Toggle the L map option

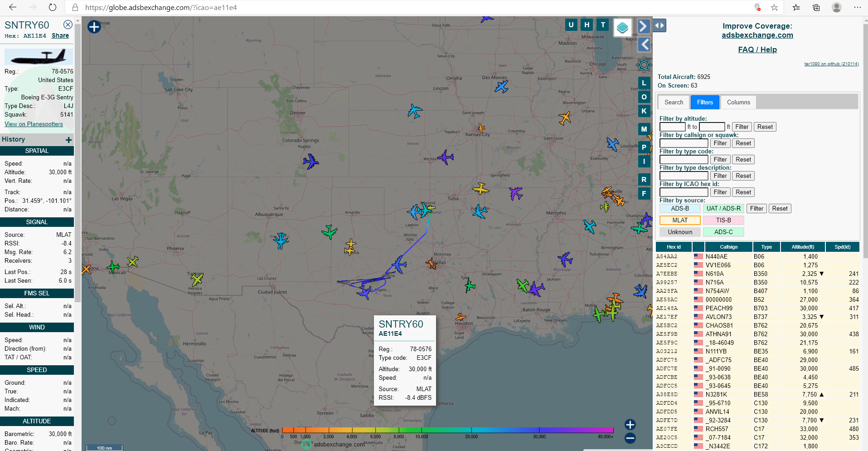click(x=644, y=83)
